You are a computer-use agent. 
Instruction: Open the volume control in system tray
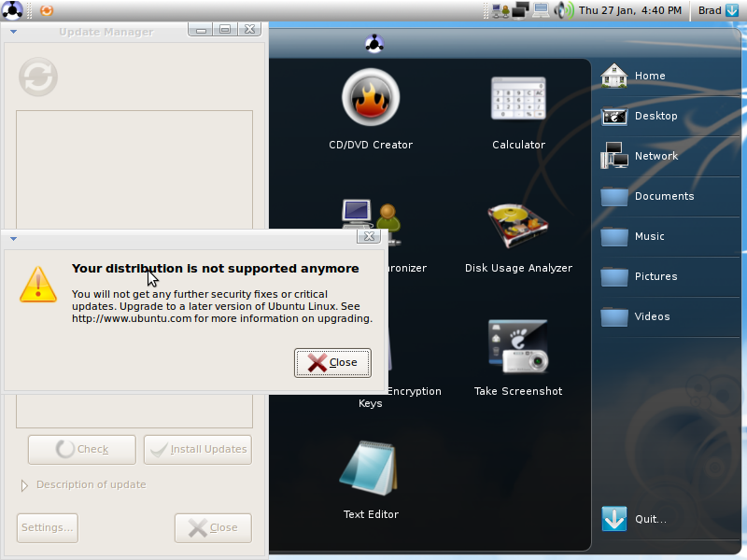point(563,10)
